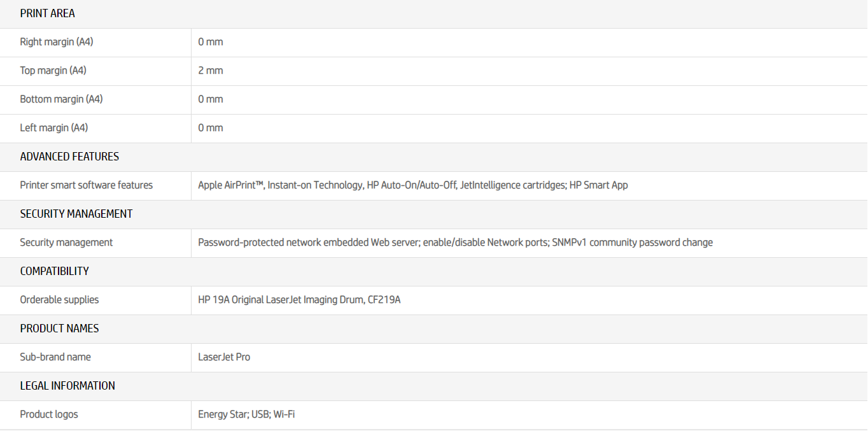Viewport: 868px width, 431px height.
Task: Click the 2 mm top margin value
Action: (x=211, y=71)
